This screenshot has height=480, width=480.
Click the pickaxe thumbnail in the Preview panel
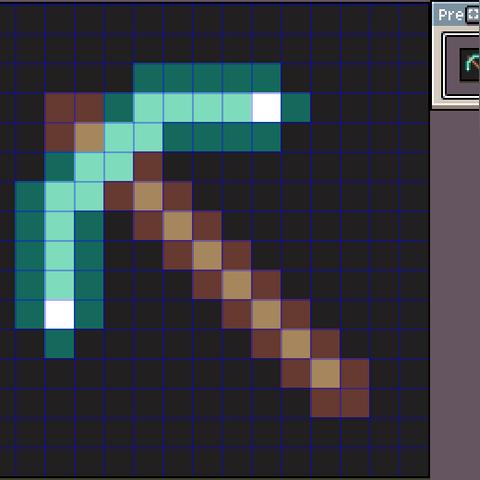(470, 64)
